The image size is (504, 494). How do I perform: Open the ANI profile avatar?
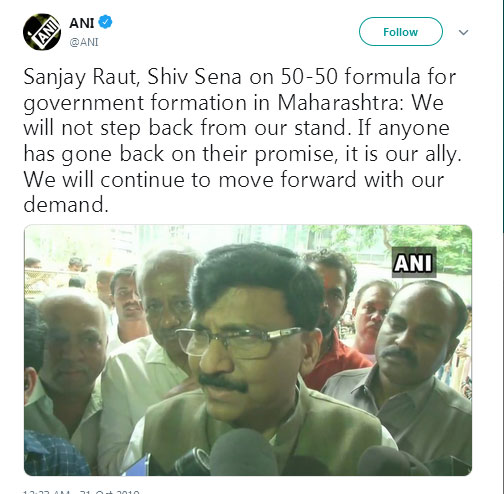[42, 32]
